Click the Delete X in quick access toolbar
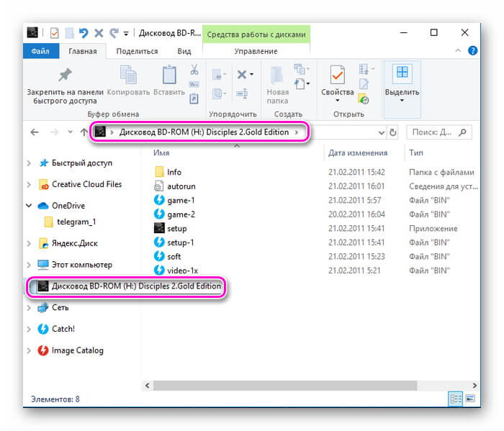 click(99, 33)
